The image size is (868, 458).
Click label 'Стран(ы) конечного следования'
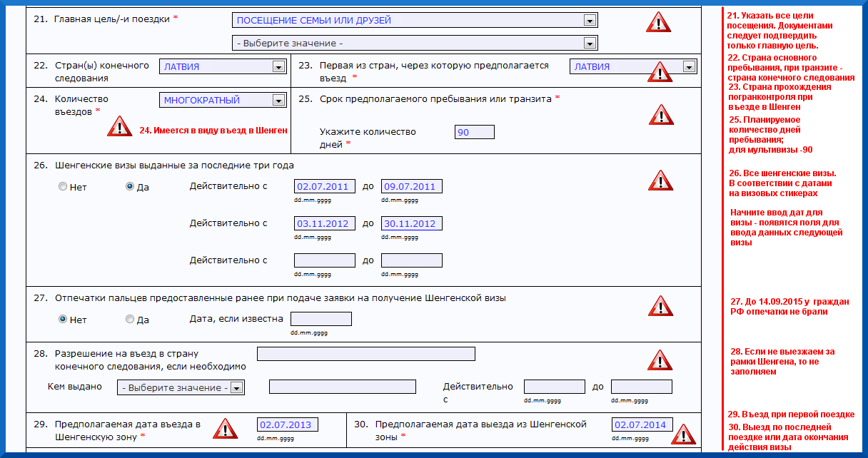(101, 71)
